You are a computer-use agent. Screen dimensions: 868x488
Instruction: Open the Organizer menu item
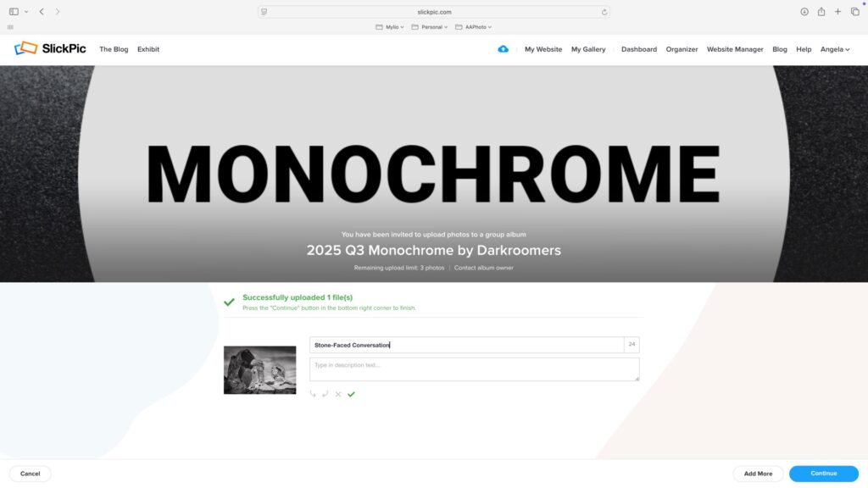(682, 49)
